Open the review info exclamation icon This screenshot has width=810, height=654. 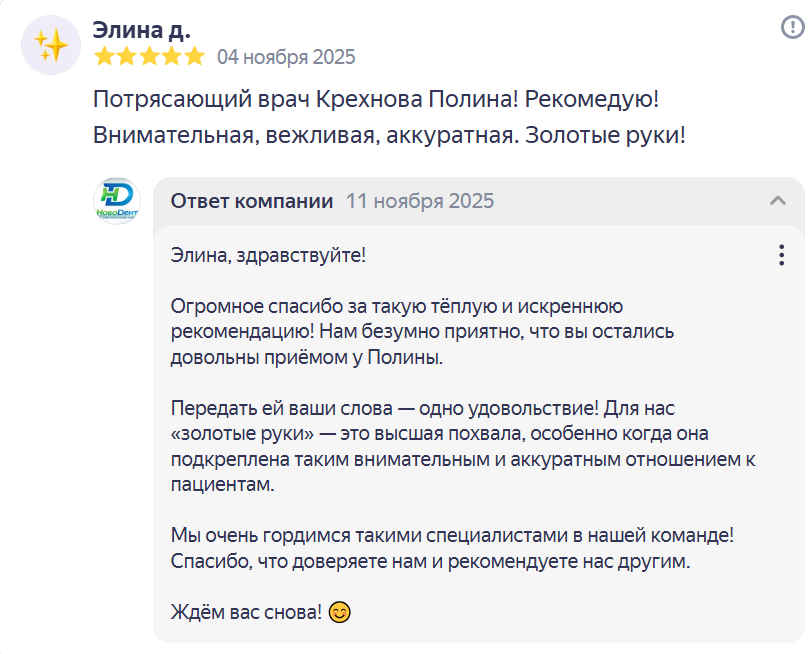[x=792, y=28]
